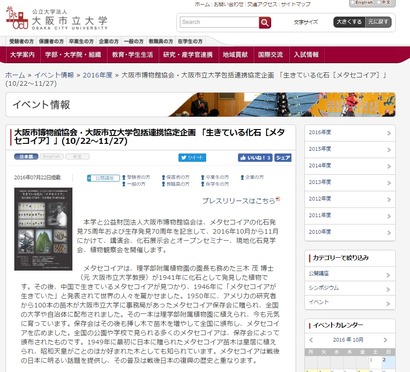The width and height of the screenshot is (410, 372).
Task: Click the 公開講座 category tag in article
Action: click(x=103, y=178)
